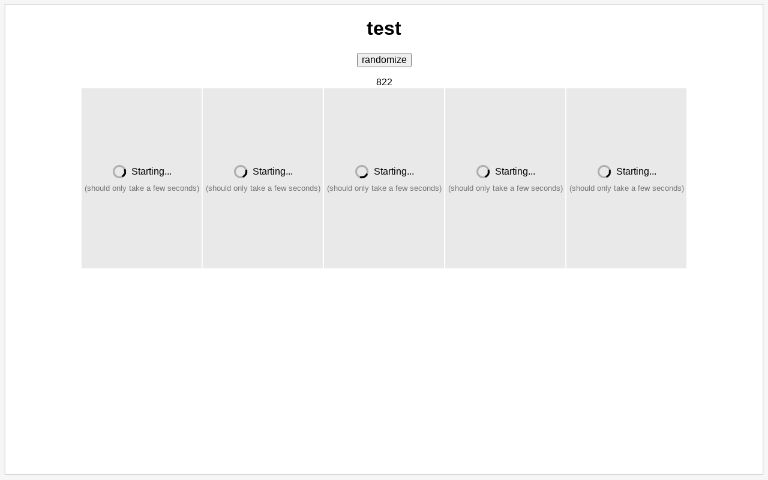Click "Starting..." text in the first panel
Viewport: 768px width, 480px height.
click(x=151, y=172)
